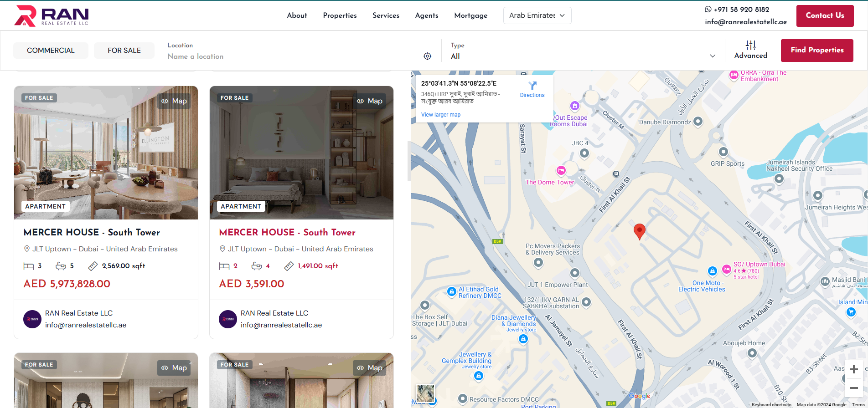Toggle the FOR SALE filter
This screenshot has height=408, width=868.
point(124,51)
